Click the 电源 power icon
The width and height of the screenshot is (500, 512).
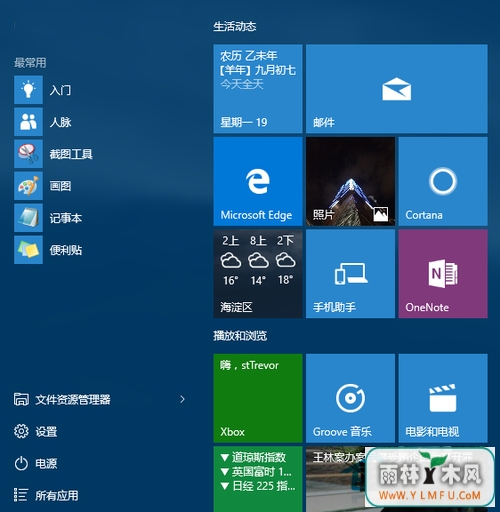[x=21, y=463]
